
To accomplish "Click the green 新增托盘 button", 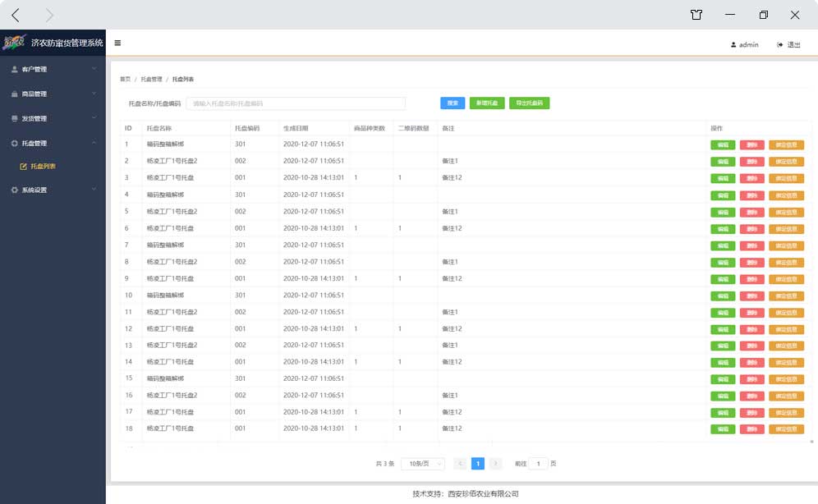I will (487, 103).
